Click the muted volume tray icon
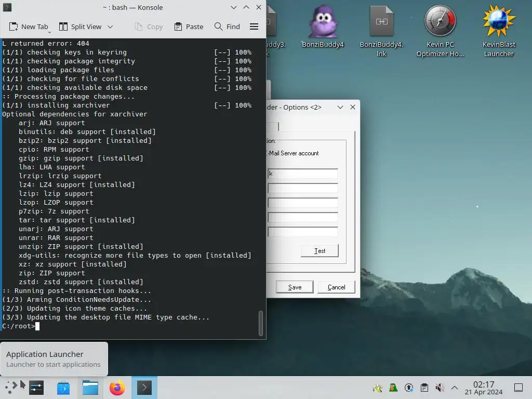This screenshot has height=399, width=532. pos(440,388)
